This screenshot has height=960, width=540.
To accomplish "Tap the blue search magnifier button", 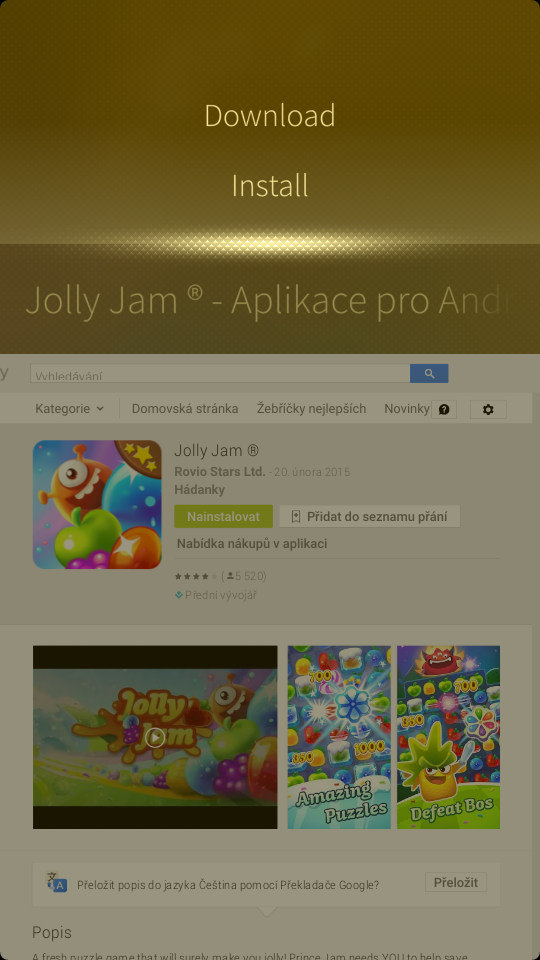I will tap(429, 373).
